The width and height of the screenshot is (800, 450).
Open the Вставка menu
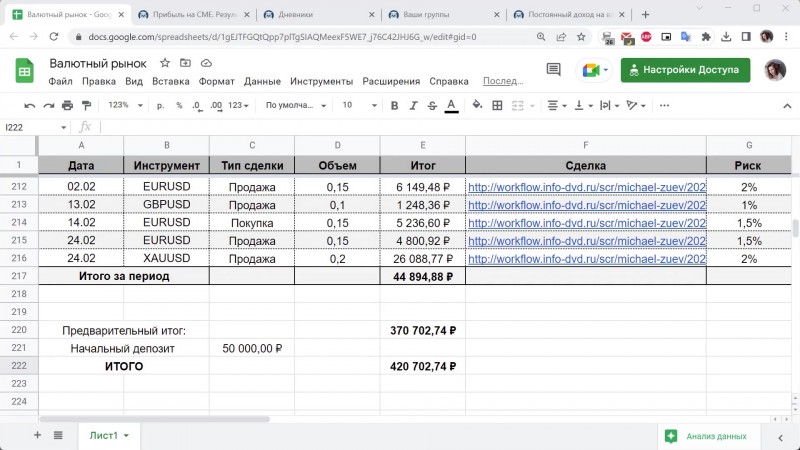pos(171,81)
